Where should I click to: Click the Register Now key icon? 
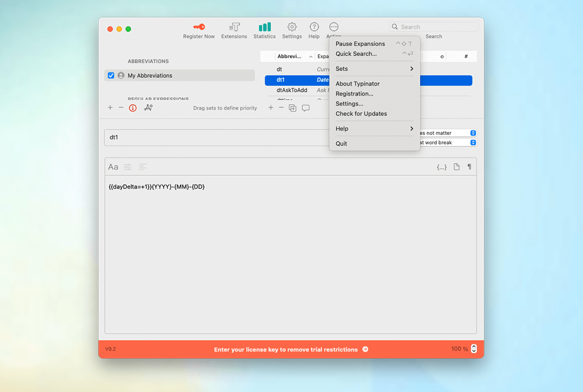(198, 27)
